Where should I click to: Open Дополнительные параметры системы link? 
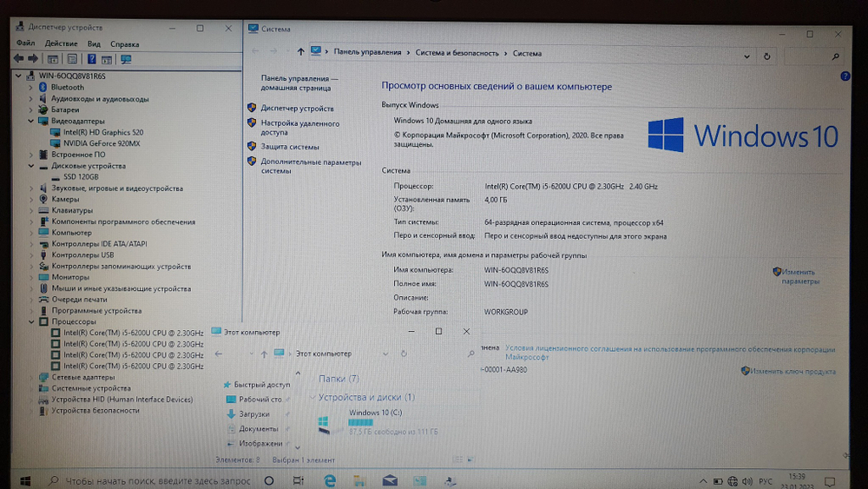point(311,166)
